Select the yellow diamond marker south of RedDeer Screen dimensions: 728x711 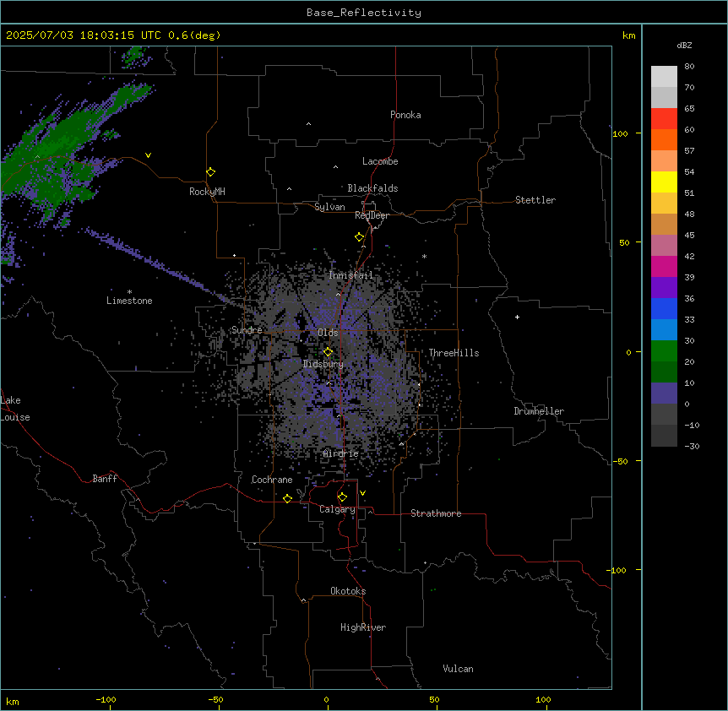tap(359, 237)
